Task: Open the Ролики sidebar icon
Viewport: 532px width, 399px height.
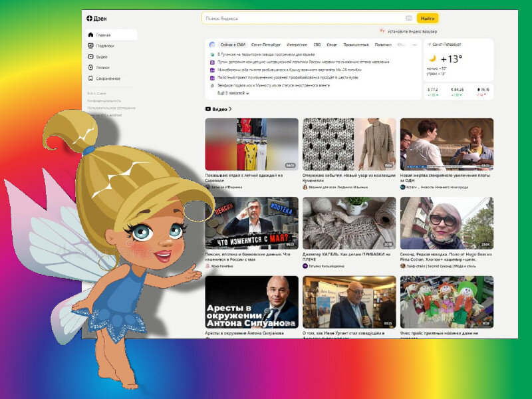Action: [x=90, y=67]
